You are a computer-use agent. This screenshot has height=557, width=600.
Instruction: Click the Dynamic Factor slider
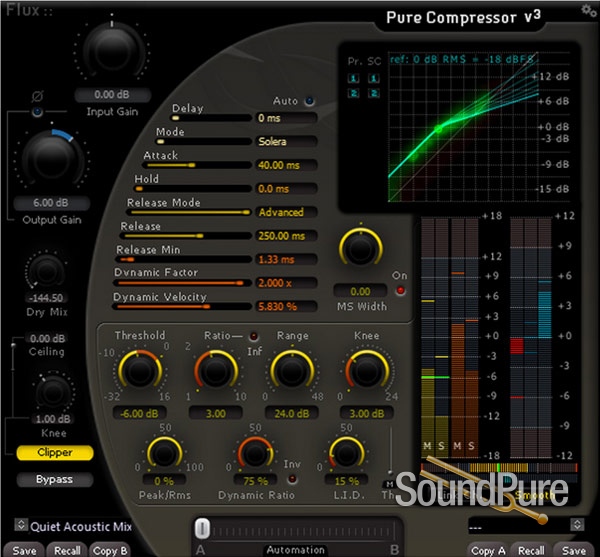pyautogui.click(x=182, y=283)
